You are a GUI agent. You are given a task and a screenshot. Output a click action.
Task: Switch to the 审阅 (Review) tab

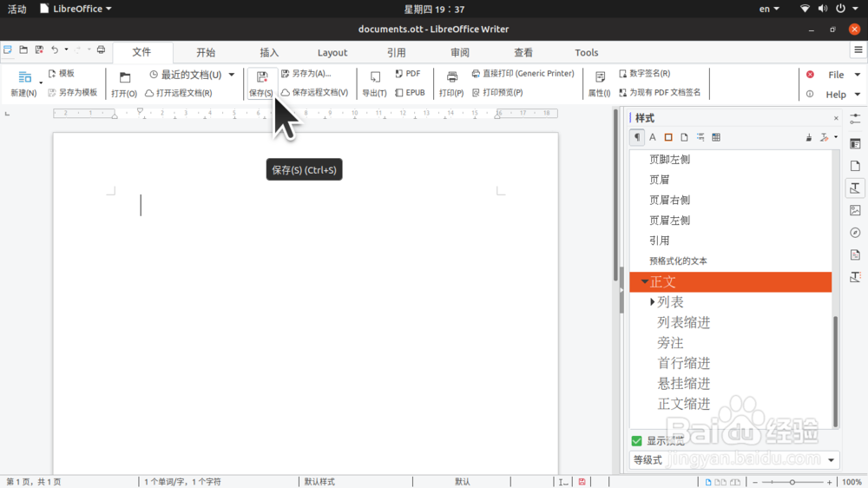click(459, 53)
